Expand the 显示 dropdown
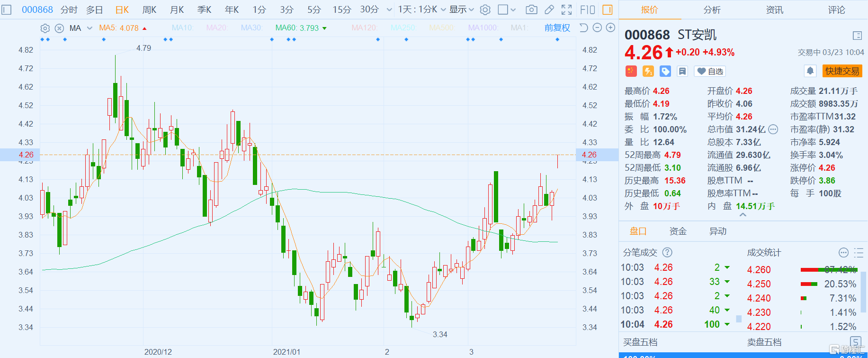The width and height of the screenshot is (868, 358). pos(461,9)
